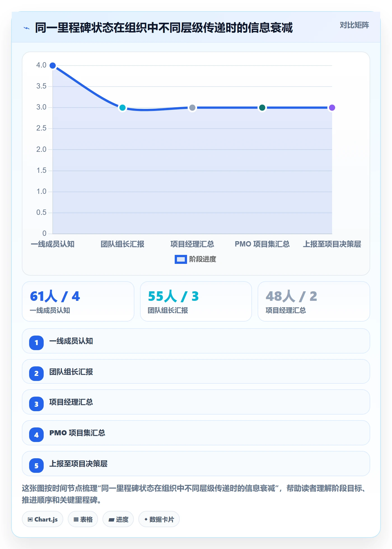
Task: Select the 一线成员认知 step row
Action: pyautogui.click(x=196, y=341)
